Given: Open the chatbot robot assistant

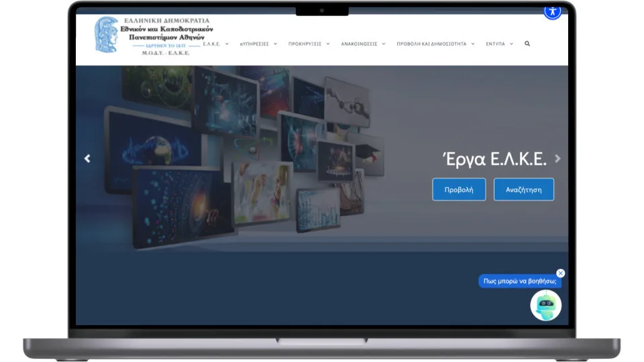Looking at the screenshot, I should [546, 306].
